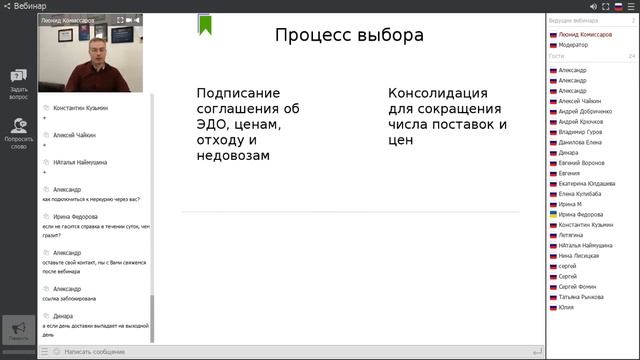Viewport: 640px width, 360px height.
Task: Select Татьяна Рынкова in guest list
Action: click(x=581, y=297)
